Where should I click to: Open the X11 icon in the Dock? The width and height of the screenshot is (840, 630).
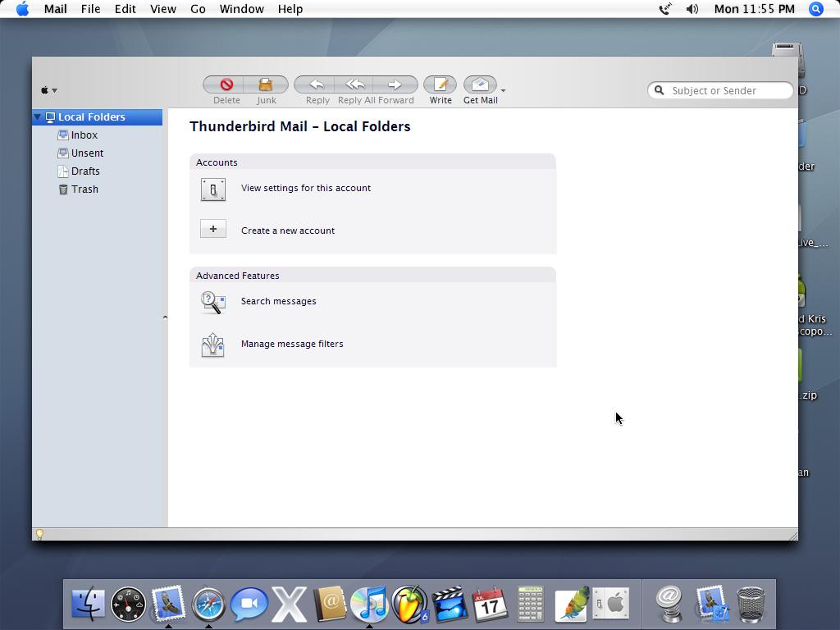coord(289,605)
